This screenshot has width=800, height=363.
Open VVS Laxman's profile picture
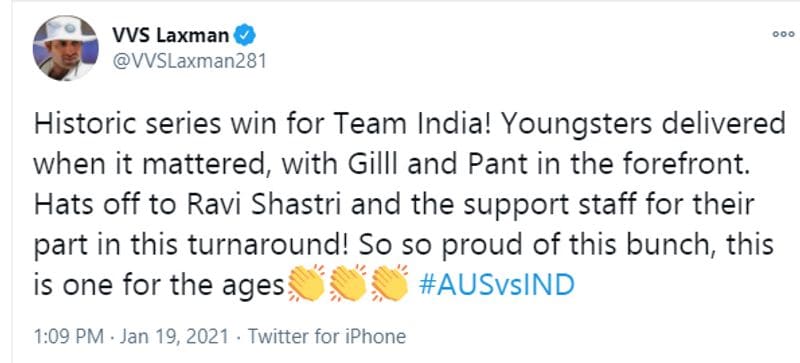(x=65, y=49)
